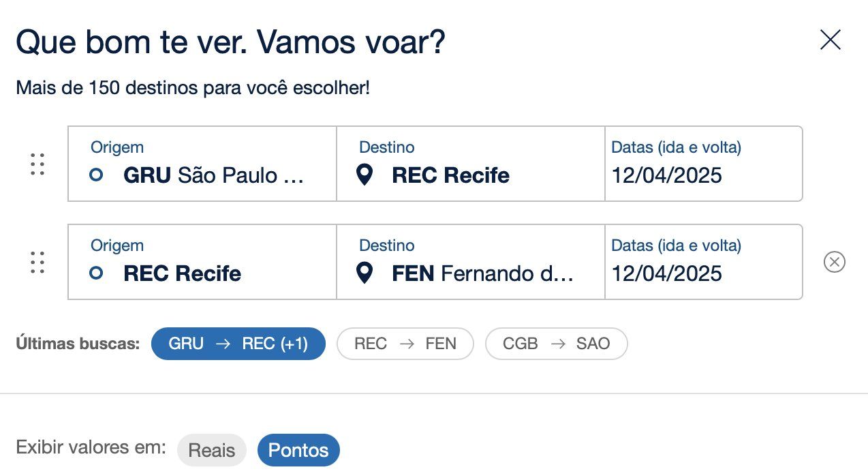Screen dimensions: 868x476
Task: Click the origin circle icon beside GRU
Action: pyautogui.click(x=96, y=175)
